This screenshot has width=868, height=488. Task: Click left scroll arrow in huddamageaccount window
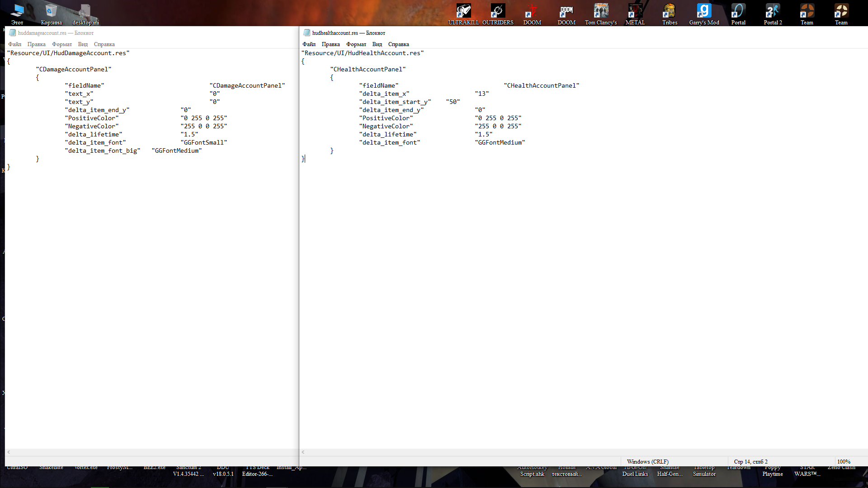click(9, 452)
